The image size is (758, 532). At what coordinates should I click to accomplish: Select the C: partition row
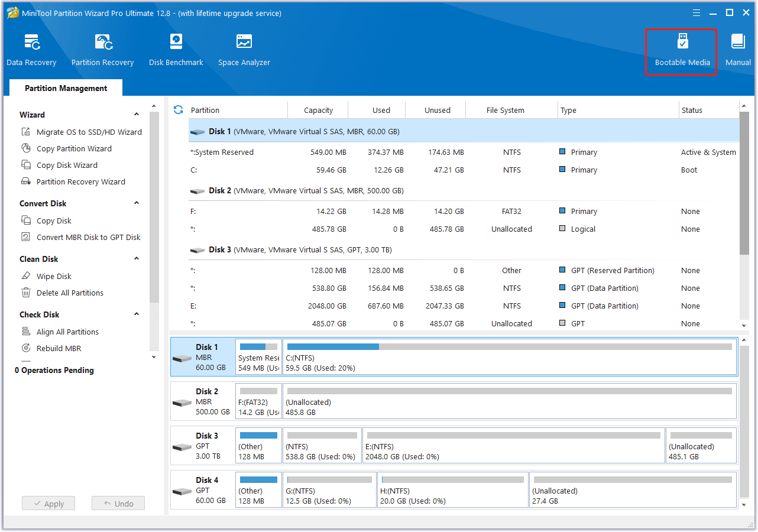coord(464,170)
